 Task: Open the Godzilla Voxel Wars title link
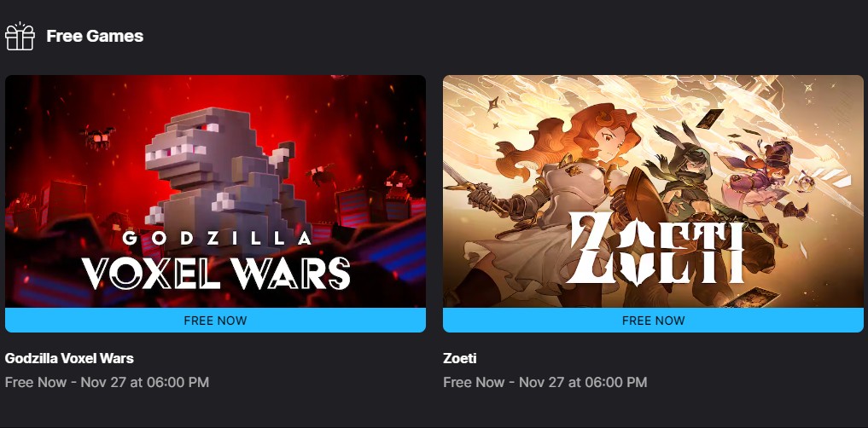pyautogui.click(x=69, y=358)
